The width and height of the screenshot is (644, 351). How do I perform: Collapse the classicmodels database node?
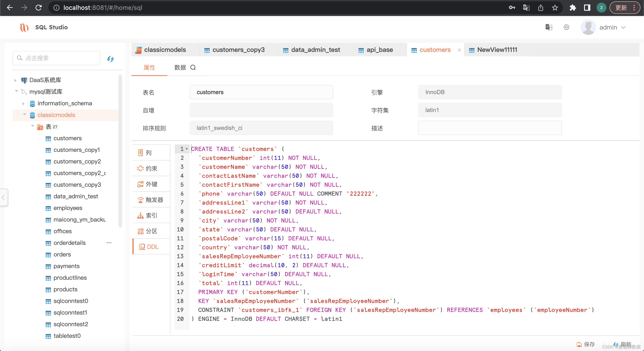point(25,115)
